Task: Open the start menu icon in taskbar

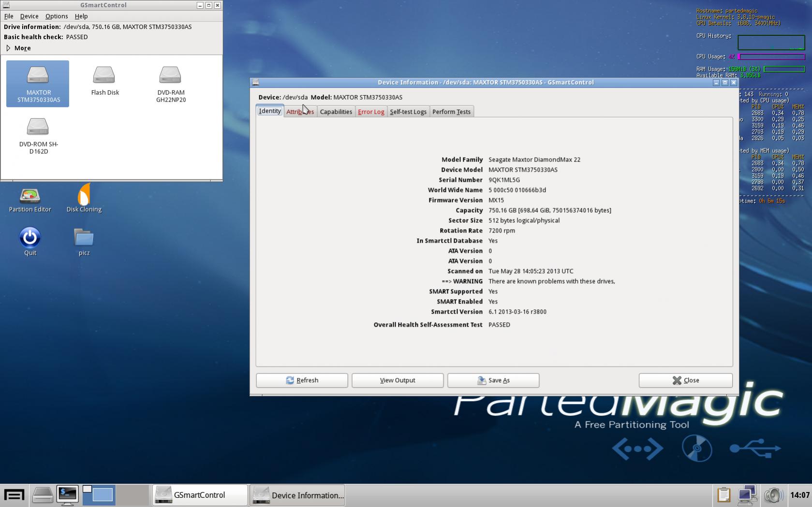Action: click(x=14, y=495)
